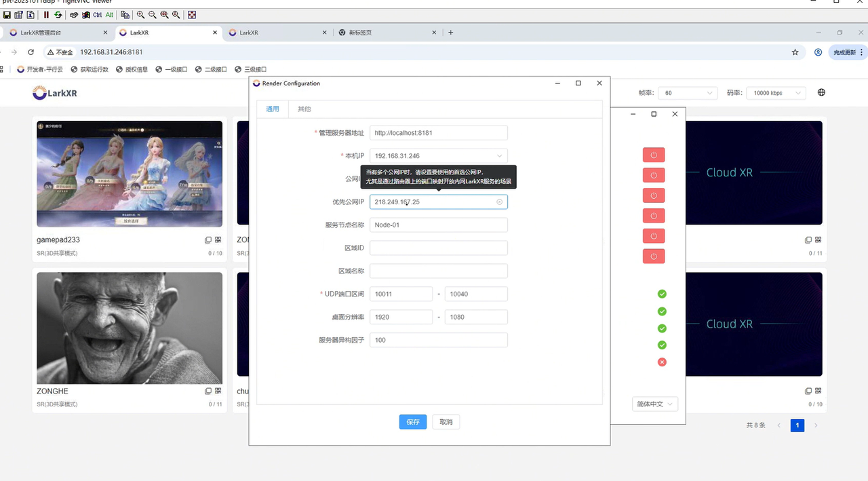Open the 一级接口 bookmark
Image resolution: width=868 pixels, height=481 pixels.
click(171, 69)
